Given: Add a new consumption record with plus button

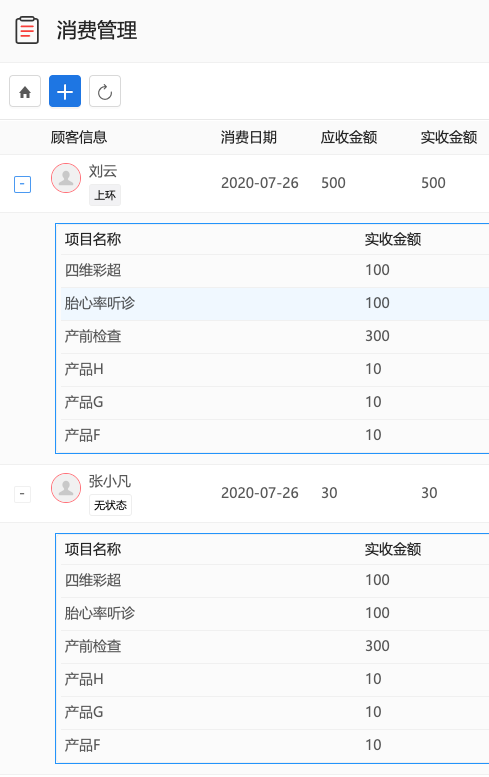Looking at the screenshot, I should click(x=65, y=91).
